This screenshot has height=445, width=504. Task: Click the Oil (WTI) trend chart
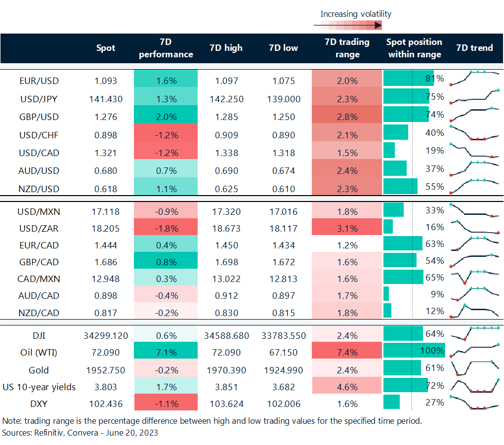point(474,351)
